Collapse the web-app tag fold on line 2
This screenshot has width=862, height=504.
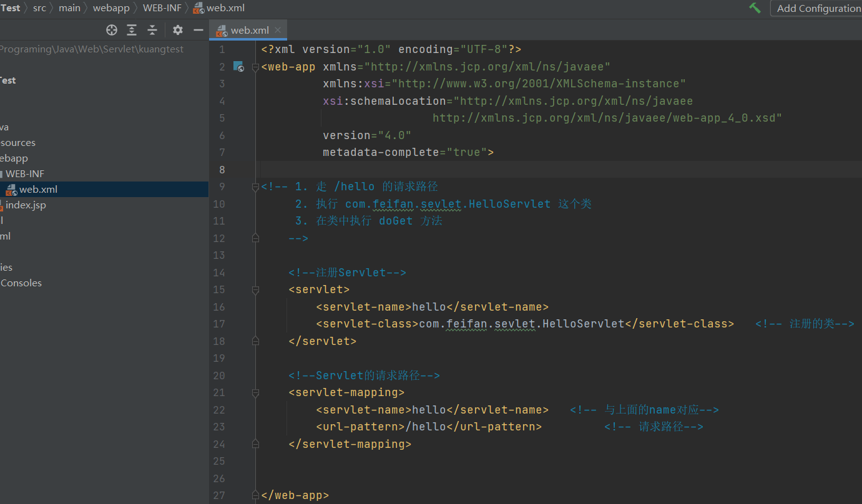click(x=255, y=67)
